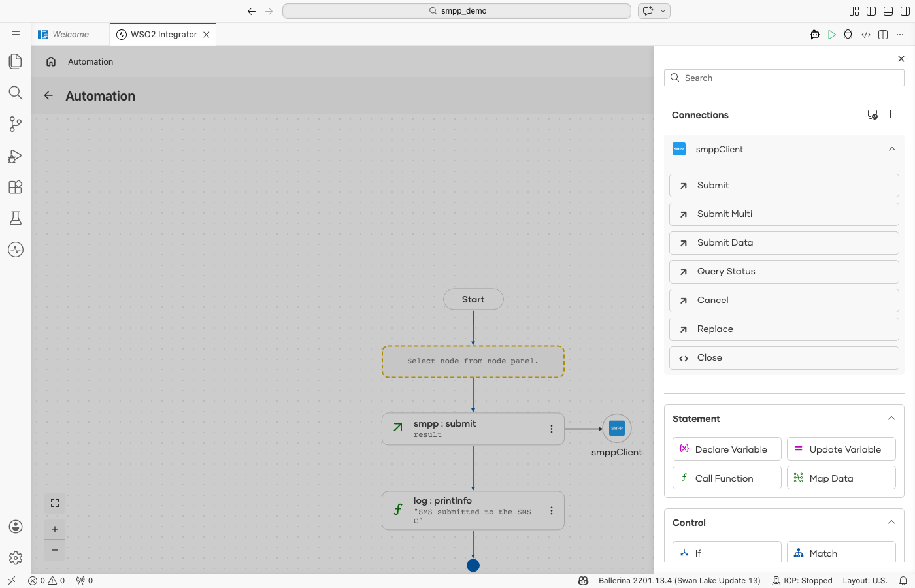Click the smpp_demo command center search

tap(457, 11)
